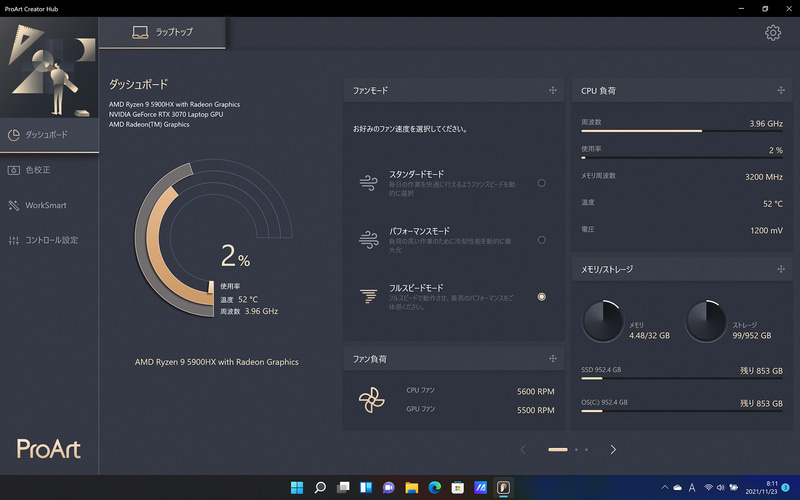Open ダッシュボード in the sidebar
Image resolution: width=800 pixels, height=500 pixels.
tap(49, 135)
